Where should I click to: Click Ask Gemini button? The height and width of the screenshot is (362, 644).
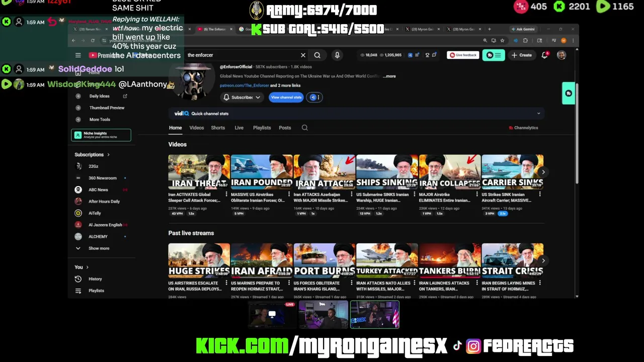[x=523, y=29]
